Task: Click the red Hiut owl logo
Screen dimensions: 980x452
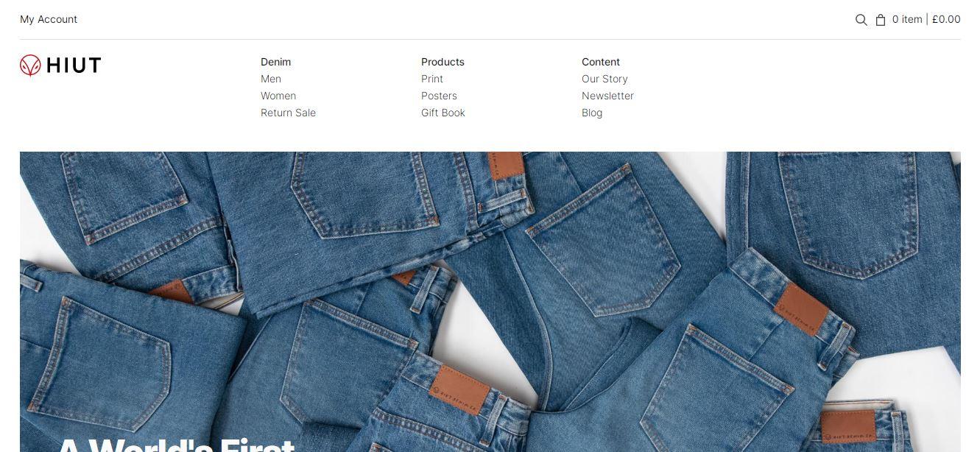Action: pyautogui.click(x=30, y=66)
